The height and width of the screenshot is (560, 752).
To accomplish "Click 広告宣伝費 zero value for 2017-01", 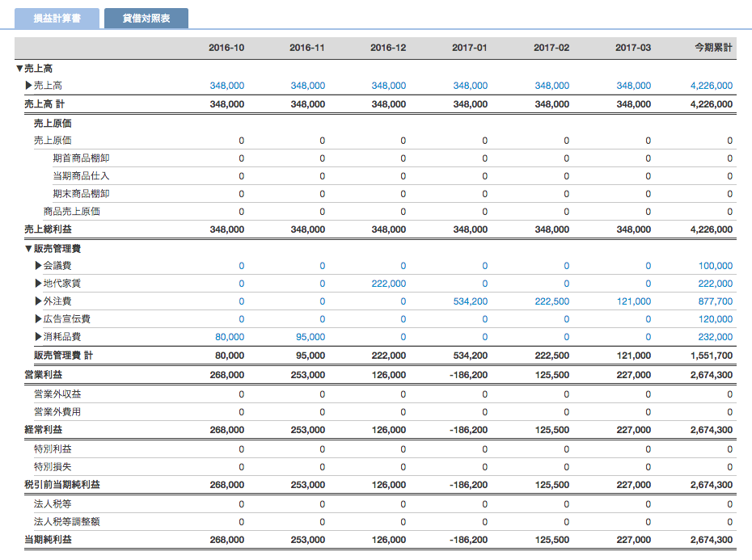I will [x=485, y=319].
